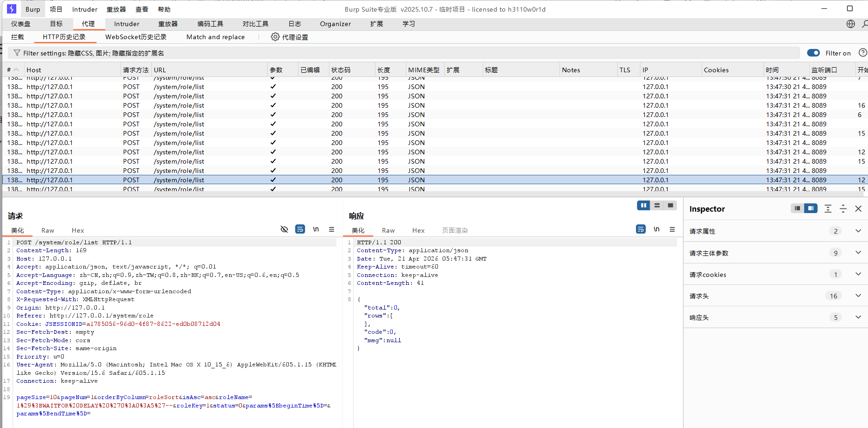The height and width of the screenshot is (428, 868).
Task: Open the 对比工具 tab
Action: click(255, 24)
